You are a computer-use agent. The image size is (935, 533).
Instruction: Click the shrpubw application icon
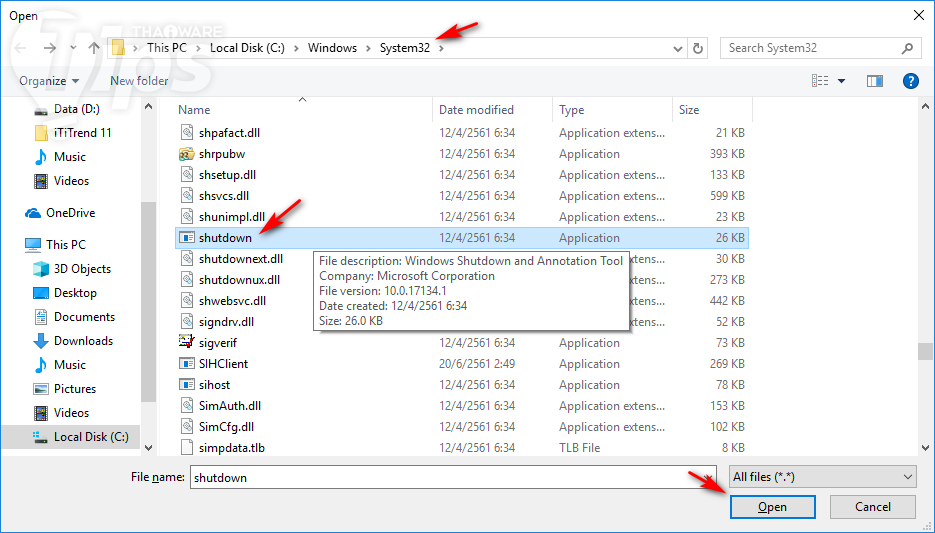click(187, 154)
